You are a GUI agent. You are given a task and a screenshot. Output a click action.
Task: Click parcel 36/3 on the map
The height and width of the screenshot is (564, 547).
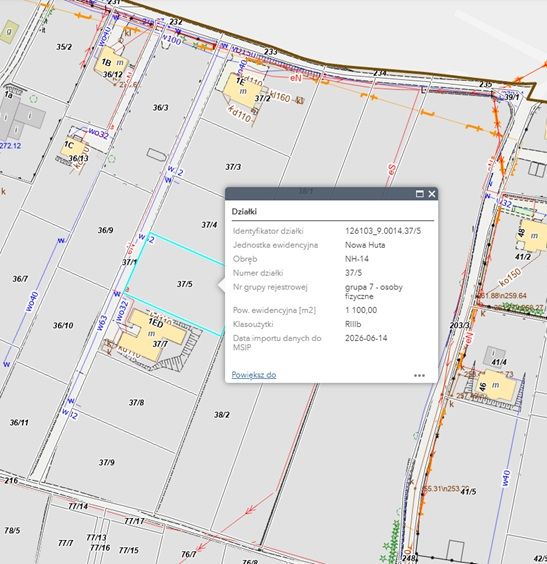click(x=160, y=108)
